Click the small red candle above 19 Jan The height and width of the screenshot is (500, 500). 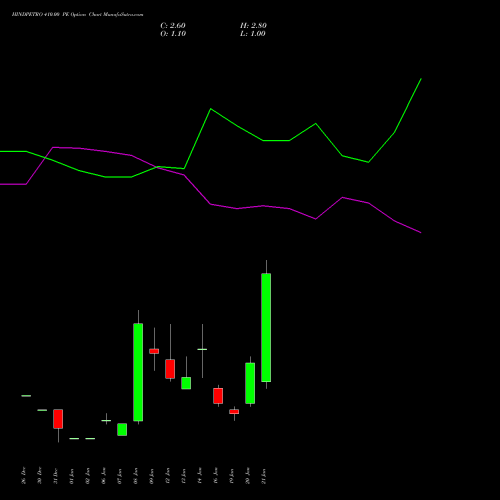234,412
